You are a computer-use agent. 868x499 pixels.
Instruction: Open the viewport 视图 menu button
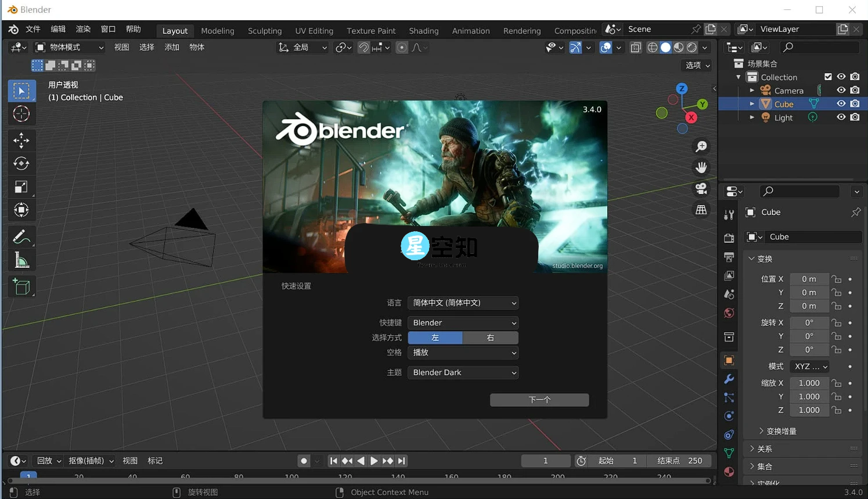122,47
